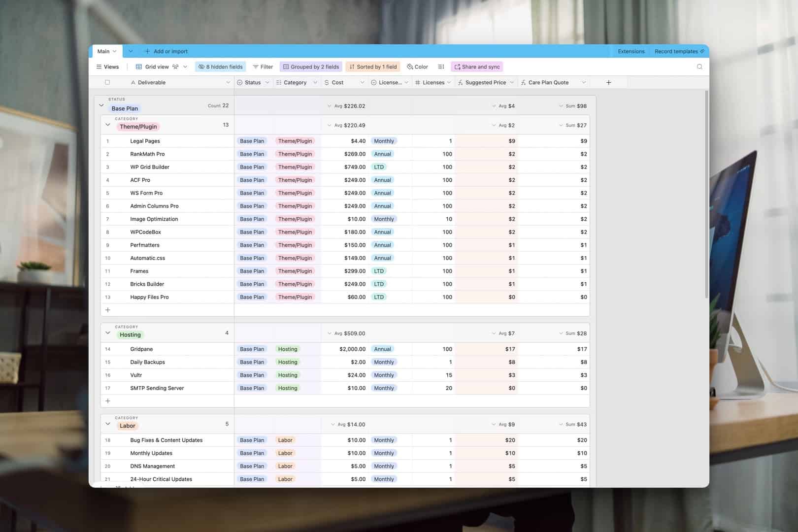
Task: Add record to Theme/Plugin group
Action: click(108, 310)
